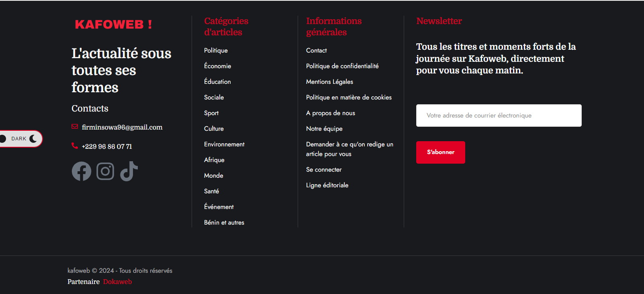Open the Facebook page icon
The image size is (644, 294).
82,171
